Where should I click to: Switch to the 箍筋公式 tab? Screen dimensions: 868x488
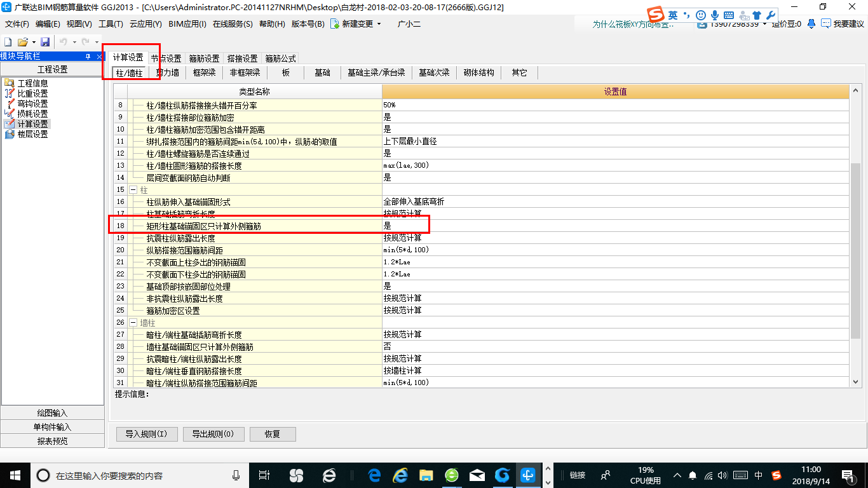pos(280,58)
